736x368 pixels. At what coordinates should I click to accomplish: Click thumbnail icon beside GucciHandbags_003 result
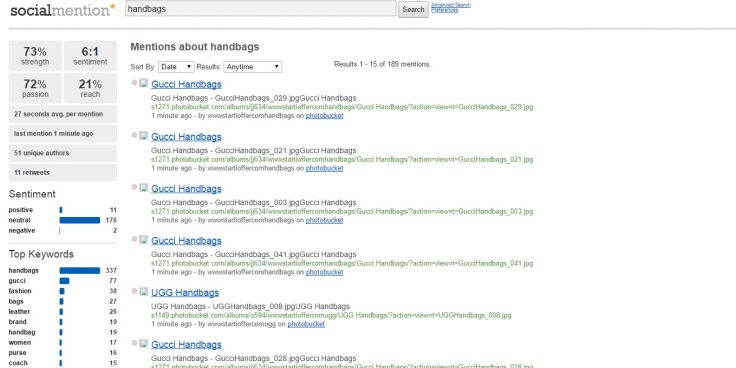coord(144,188)
